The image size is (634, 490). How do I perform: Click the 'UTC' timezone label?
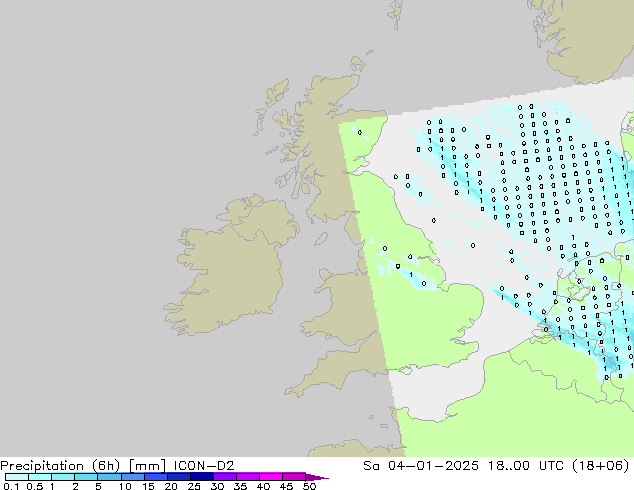tap(551, 466)
